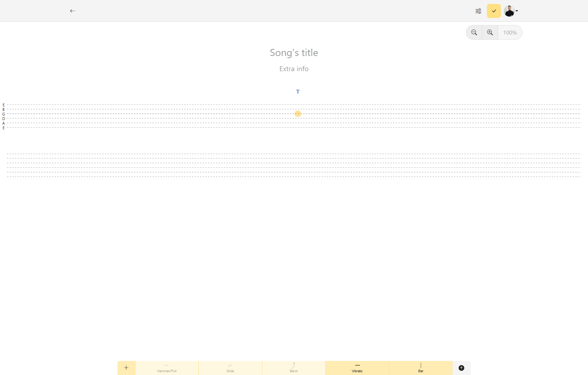Go back using the left arrow
This screenshot has width=588, height=375.
[x=73, y=11]
